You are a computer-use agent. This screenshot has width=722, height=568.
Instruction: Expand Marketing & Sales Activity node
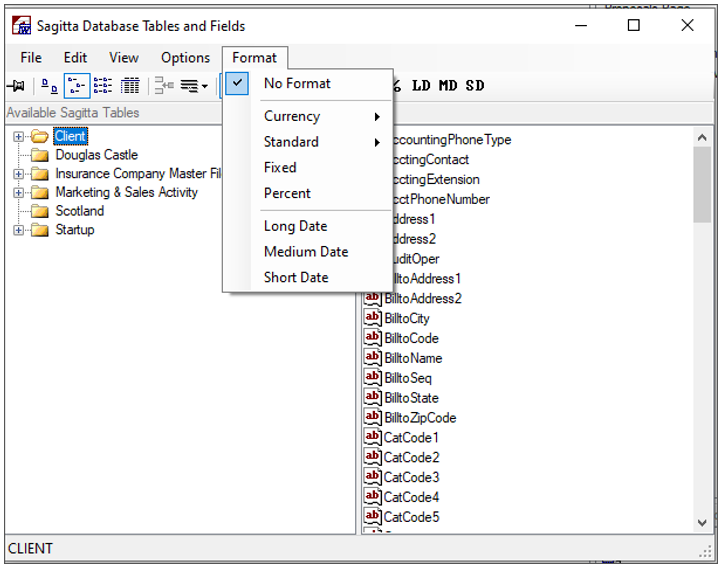pos(18,193)
